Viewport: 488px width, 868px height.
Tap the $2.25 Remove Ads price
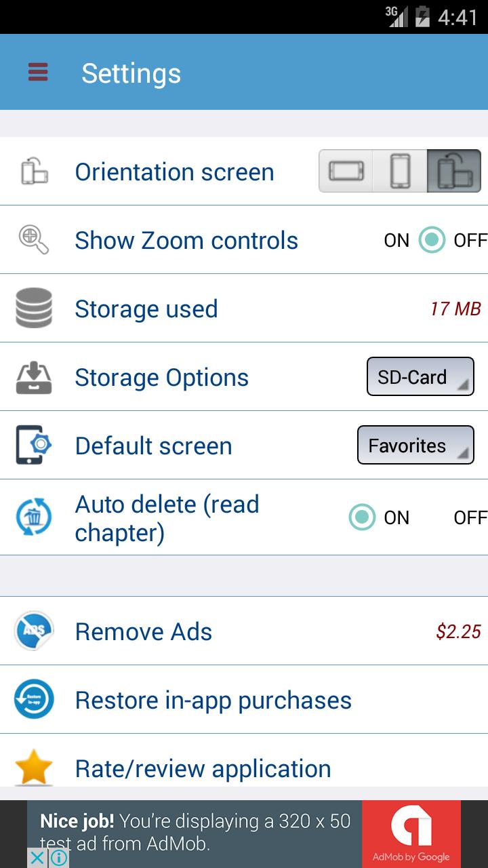coord(458,631)
